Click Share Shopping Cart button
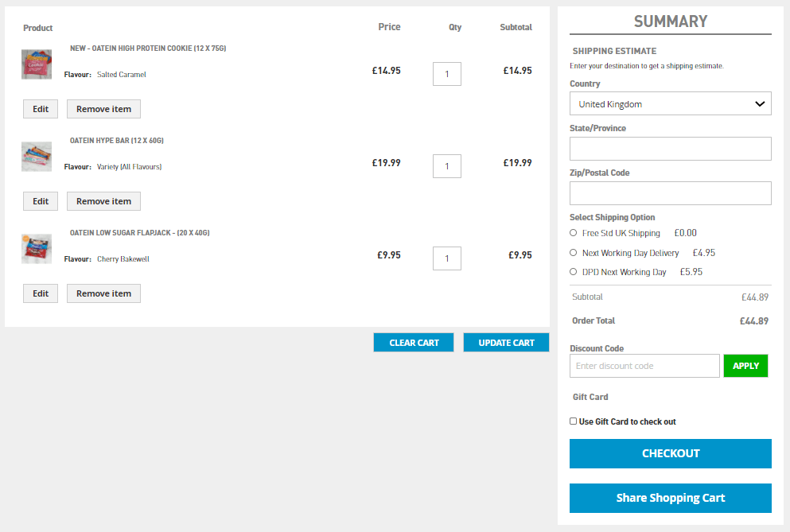790x532 pixels. [x=670, y=498]
